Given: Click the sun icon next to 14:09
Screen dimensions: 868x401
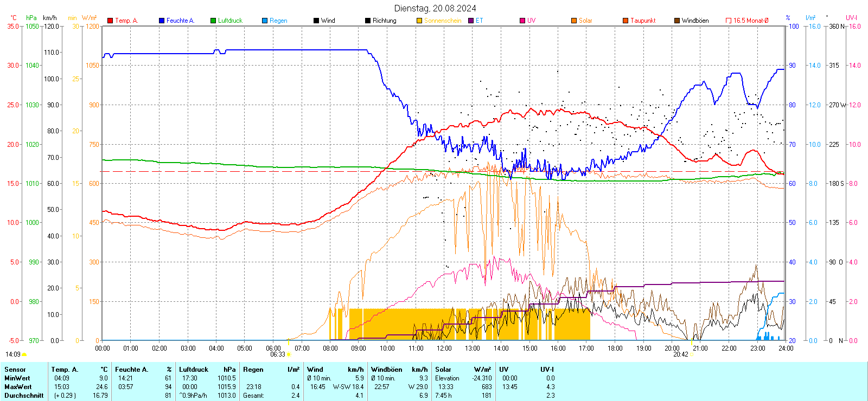Looking at the screenshot, I should 24,354.
